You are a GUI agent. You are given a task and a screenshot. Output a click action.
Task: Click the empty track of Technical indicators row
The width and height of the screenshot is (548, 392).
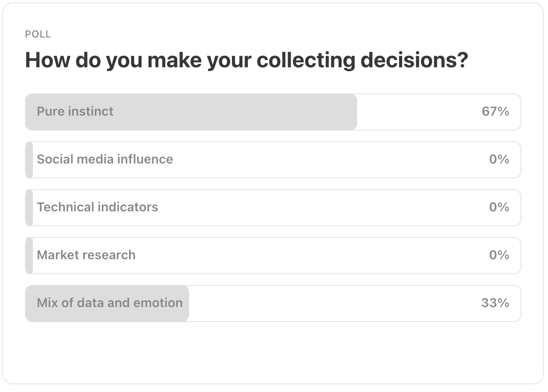point(316,208)
